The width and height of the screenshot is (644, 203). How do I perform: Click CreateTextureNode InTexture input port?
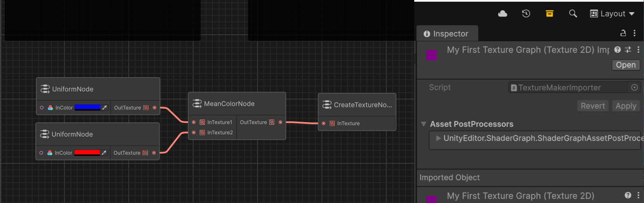click(x=324, y=123)
